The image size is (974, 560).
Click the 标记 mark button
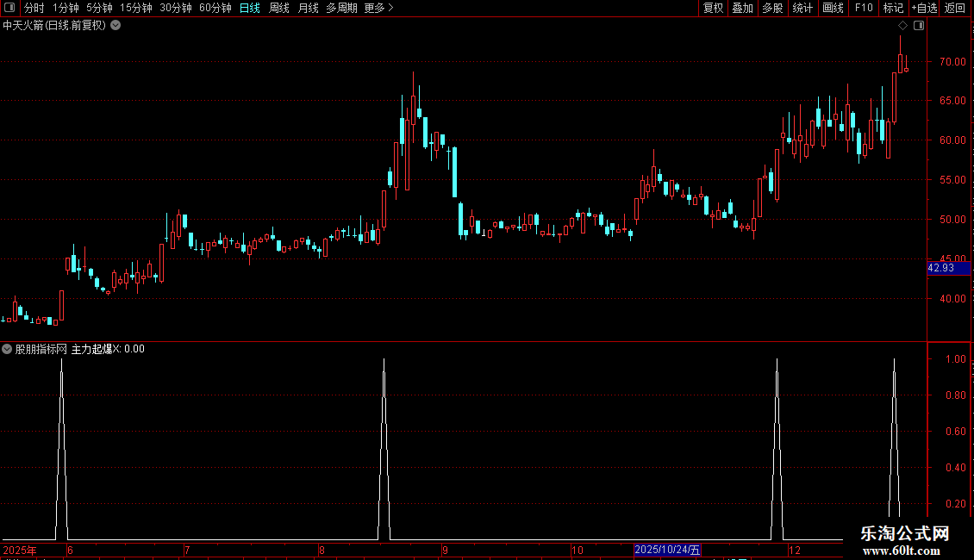pyautogui.click(x=893, y=8)
